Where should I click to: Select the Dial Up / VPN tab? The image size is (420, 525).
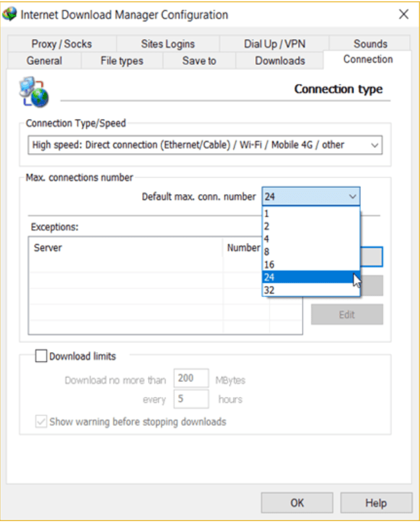click(274, 44)
